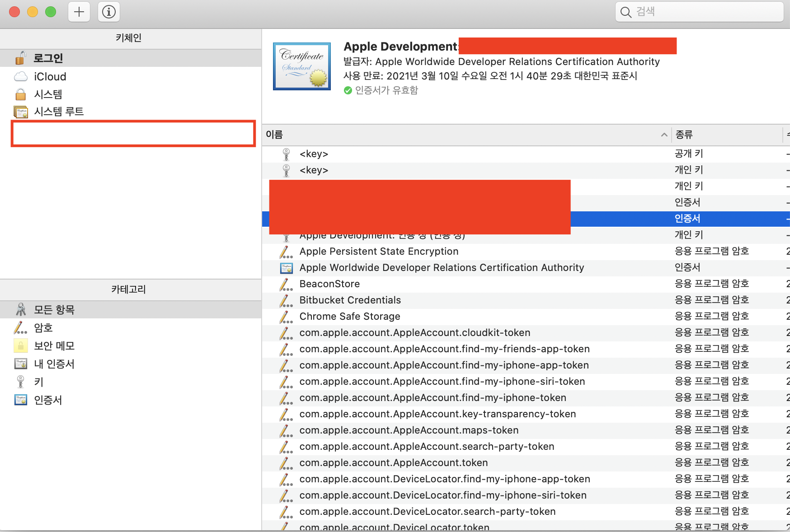Click pencil icon beside Bitbucket Credentials
The height and width of the screenshot is (532, 790).
pos(286,300)
